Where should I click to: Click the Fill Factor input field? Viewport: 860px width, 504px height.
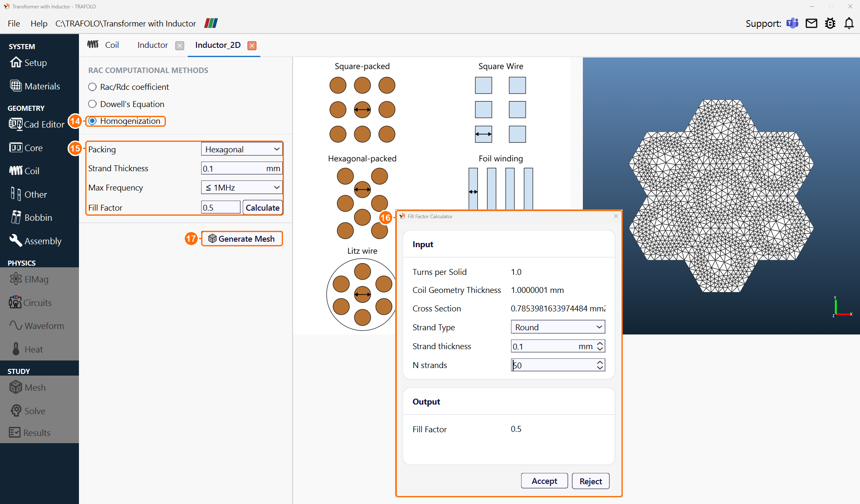[221, 207]
